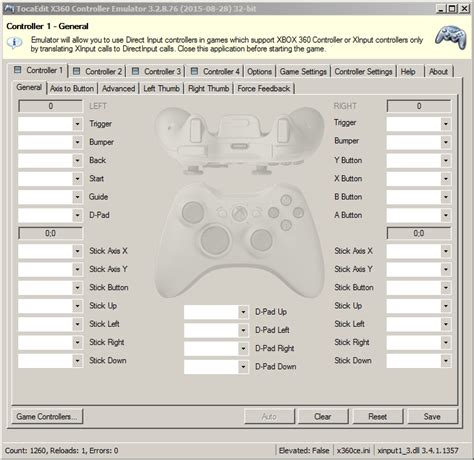Expand the left Stick Right dropdown
This screenshot has height=460, width=474.
[77, 342]
